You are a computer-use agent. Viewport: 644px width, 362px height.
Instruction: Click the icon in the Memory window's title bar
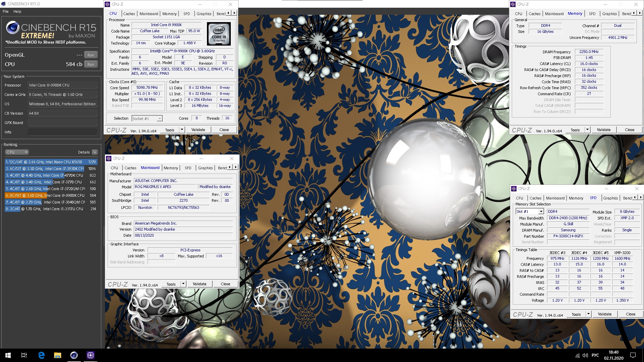coord(513,4)
